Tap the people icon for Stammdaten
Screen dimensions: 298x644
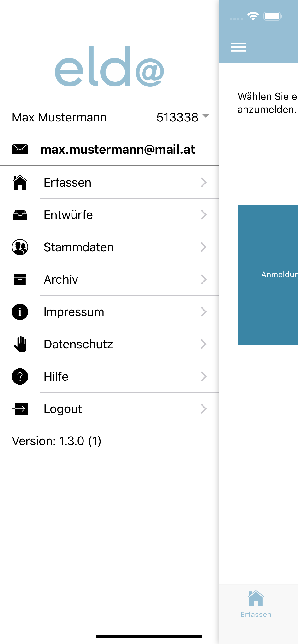tap(20, 247)
